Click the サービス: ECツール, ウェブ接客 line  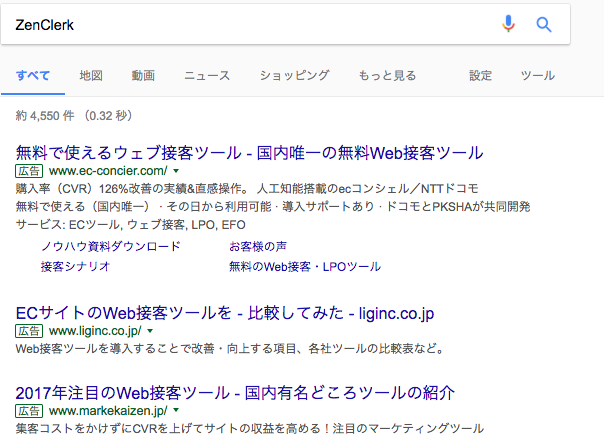(x=131, y=225)
